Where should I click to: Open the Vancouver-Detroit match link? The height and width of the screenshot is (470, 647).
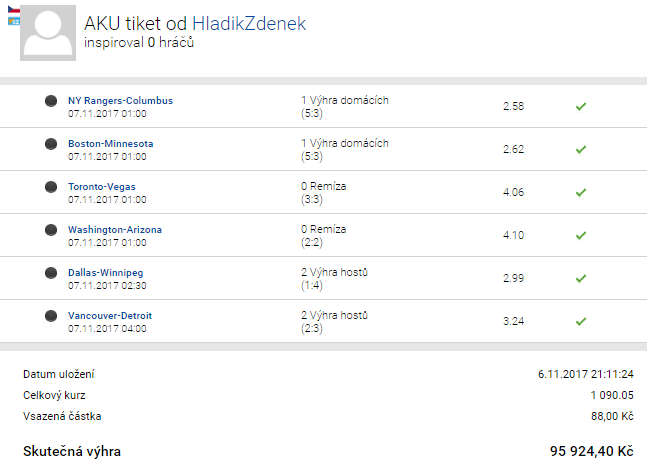[110, 316]
